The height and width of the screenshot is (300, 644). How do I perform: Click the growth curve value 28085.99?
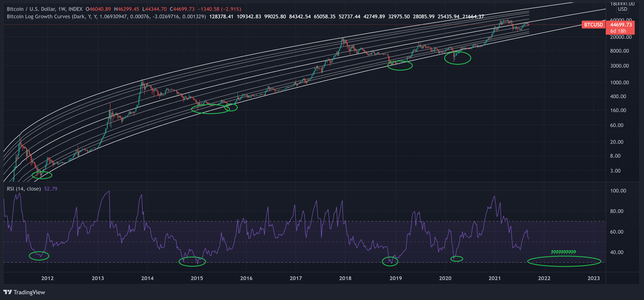click(x=424, y=17)
